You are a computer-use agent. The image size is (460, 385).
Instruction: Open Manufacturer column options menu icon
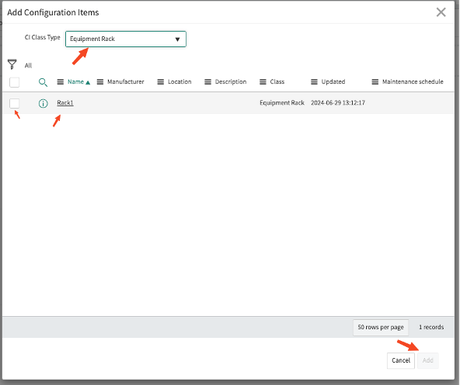click(x=100, y=82)
